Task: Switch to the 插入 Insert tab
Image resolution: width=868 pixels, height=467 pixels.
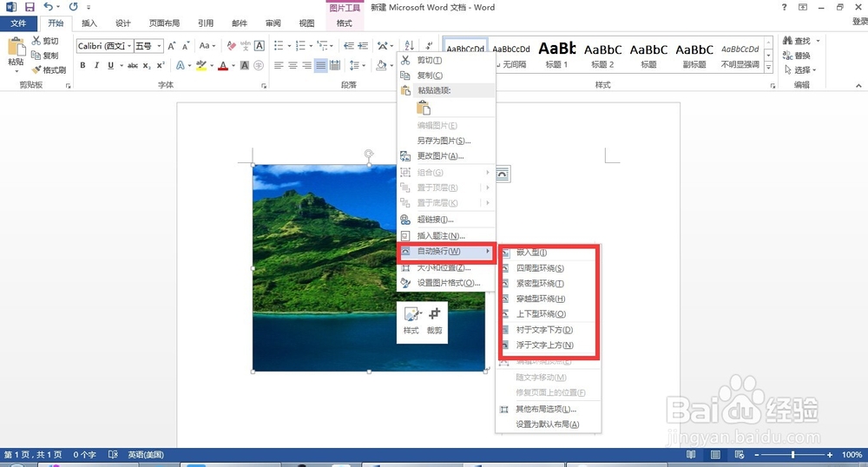Action: [x=89, y=23]
